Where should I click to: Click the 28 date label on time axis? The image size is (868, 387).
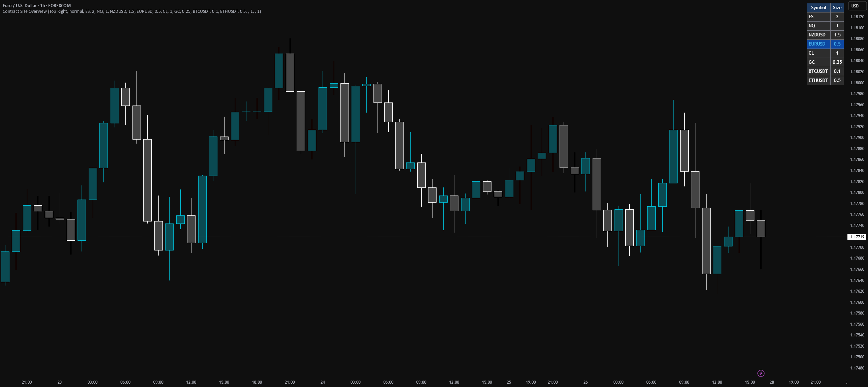tap(772, 382)
